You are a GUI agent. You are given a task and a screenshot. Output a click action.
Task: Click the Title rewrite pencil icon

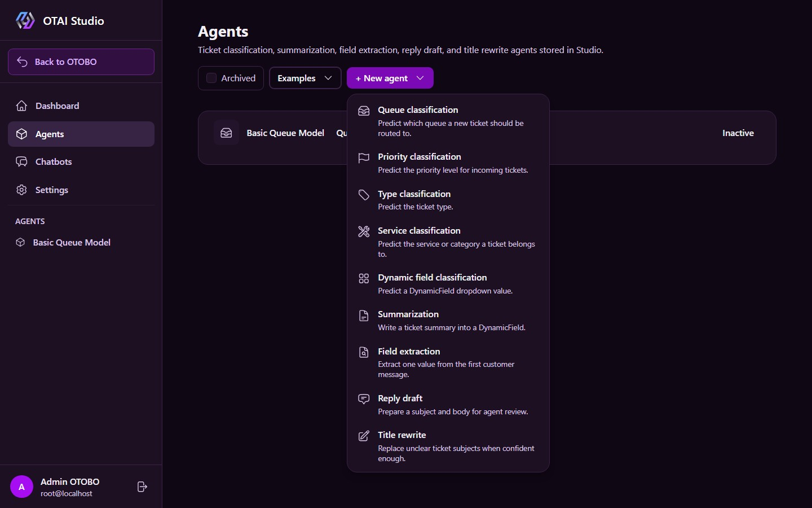point(364,436)
